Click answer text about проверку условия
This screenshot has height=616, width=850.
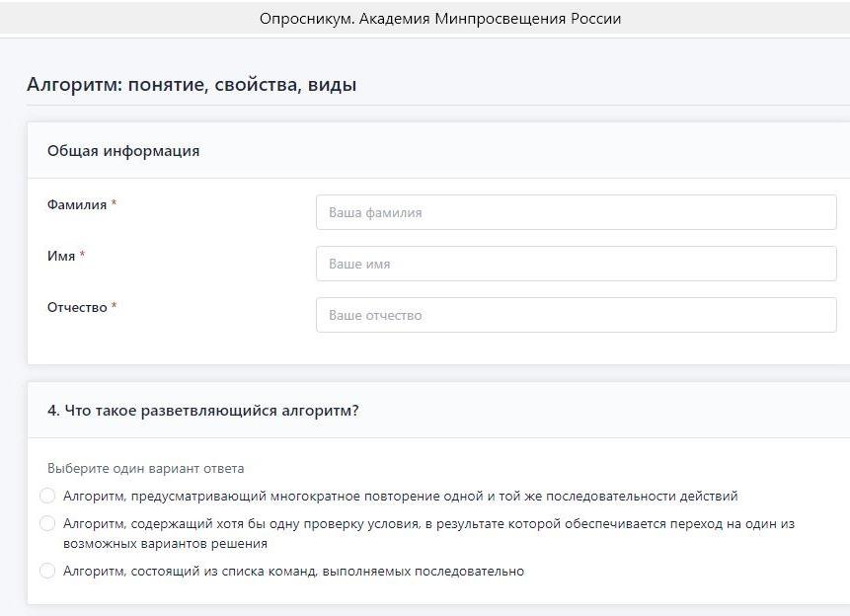pos(428,524)
